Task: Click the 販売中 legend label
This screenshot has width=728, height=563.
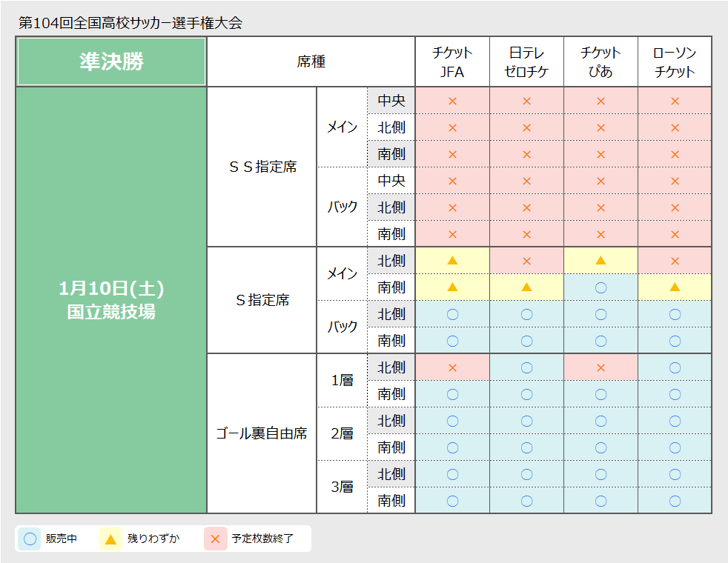Action: click(62, 539)
